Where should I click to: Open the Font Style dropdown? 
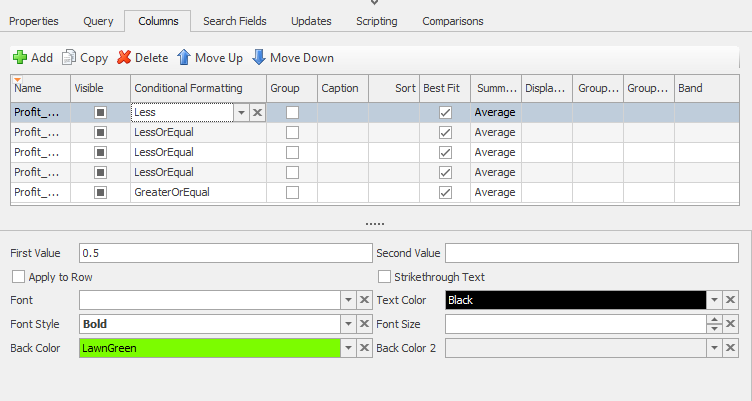348,324
